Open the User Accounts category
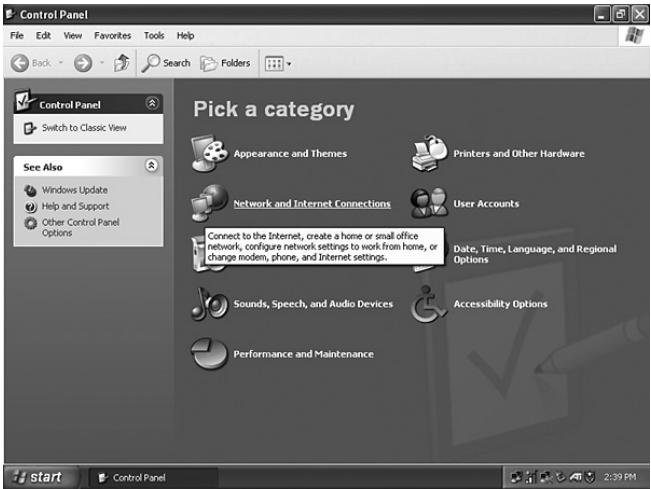Screen dimensions: 651x489 [486, 203]
